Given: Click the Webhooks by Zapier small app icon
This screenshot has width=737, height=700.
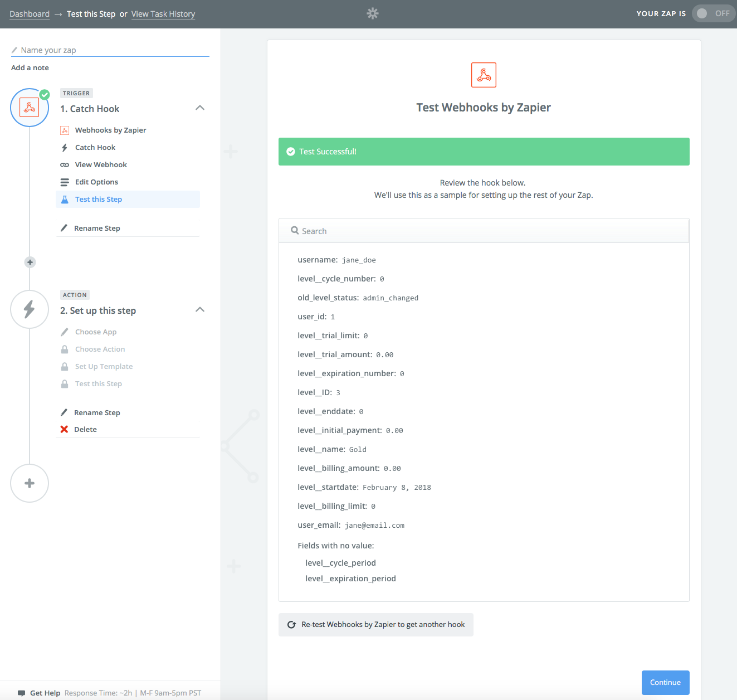Looking at the screenshot, I should click(65, 130).
